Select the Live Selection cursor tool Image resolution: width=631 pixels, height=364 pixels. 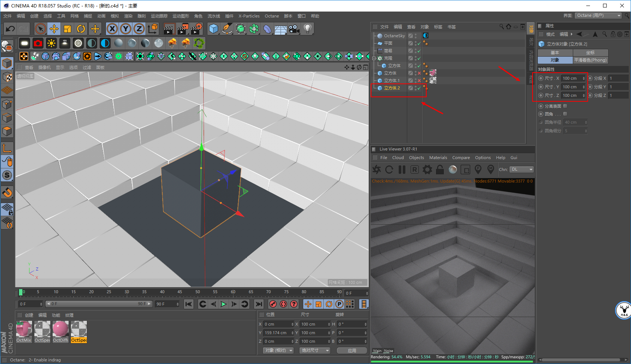40,29
